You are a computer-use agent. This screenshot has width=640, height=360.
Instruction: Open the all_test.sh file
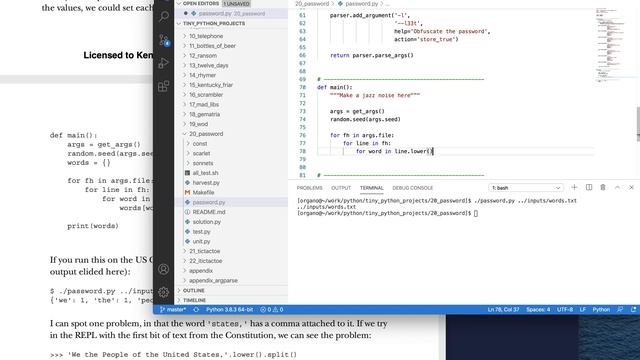coord(205,173)
